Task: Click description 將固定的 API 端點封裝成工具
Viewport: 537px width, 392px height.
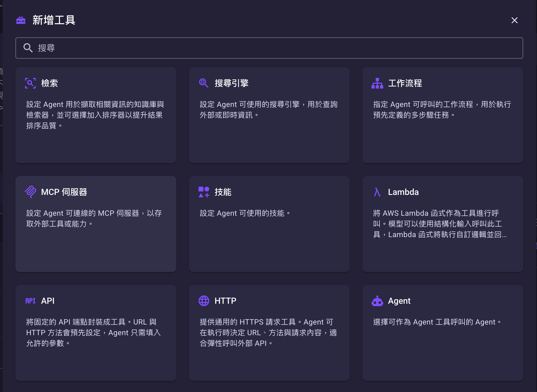Action: (94, 333)
